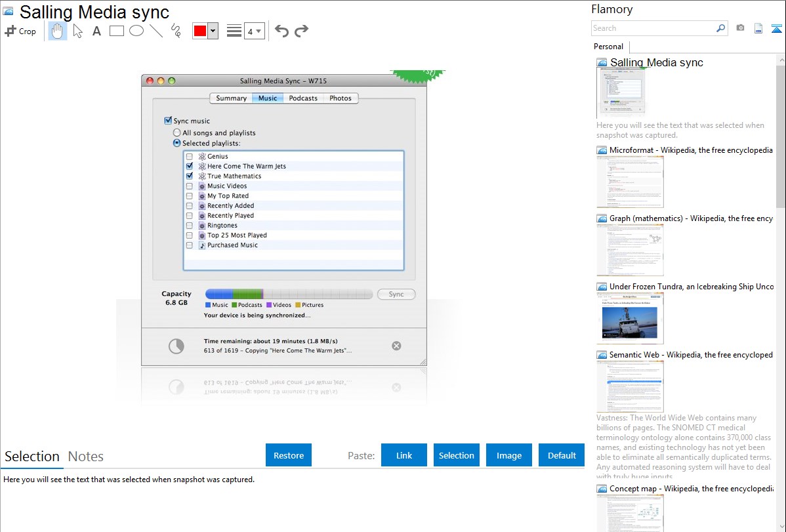Check the Recently Added checkbox
This screenshot has height=532, width=786.
(190, 205)
